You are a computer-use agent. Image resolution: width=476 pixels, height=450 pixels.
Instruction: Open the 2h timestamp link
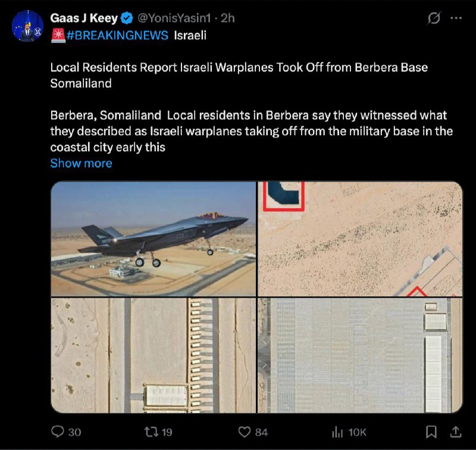(x=228, y=18)
